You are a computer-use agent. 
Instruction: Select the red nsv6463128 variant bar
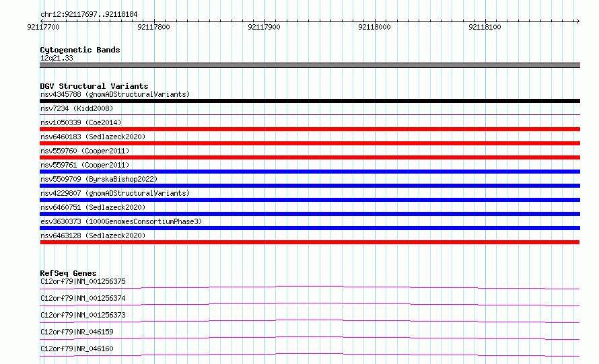pyautogui.click(x=310, y=242)
